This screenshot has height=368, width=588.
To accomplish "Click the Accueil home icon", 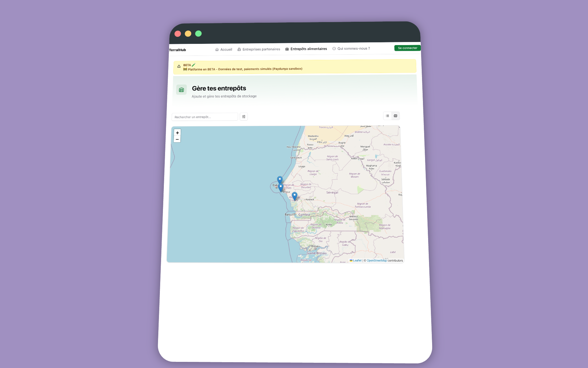I will click(x=217, y=49).
